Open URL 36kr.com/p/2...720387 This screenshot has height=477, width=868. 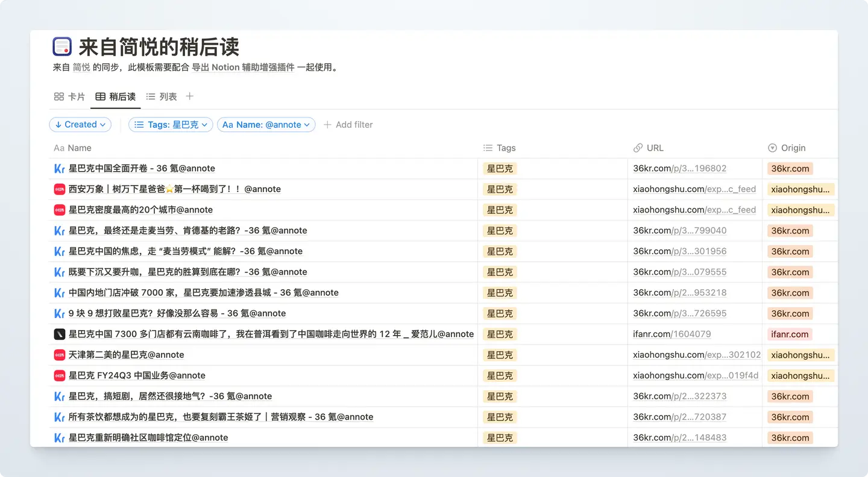point(679,417)
